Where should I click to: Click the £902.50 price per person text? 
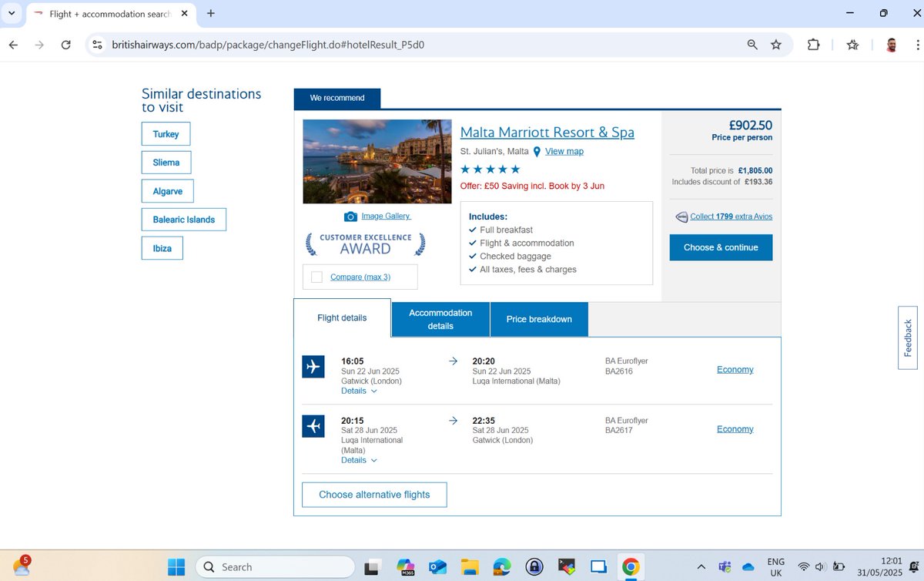coord(750,125)
